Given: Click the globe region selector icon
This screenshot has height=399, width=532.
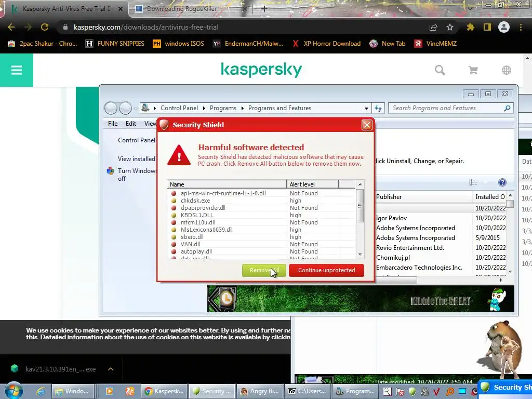Looking at the screenshot, I should pos(506,70).
